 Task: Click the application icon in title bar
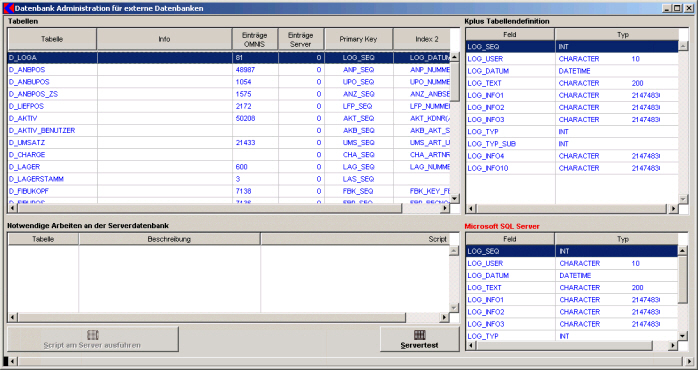[x=8, y=8]
